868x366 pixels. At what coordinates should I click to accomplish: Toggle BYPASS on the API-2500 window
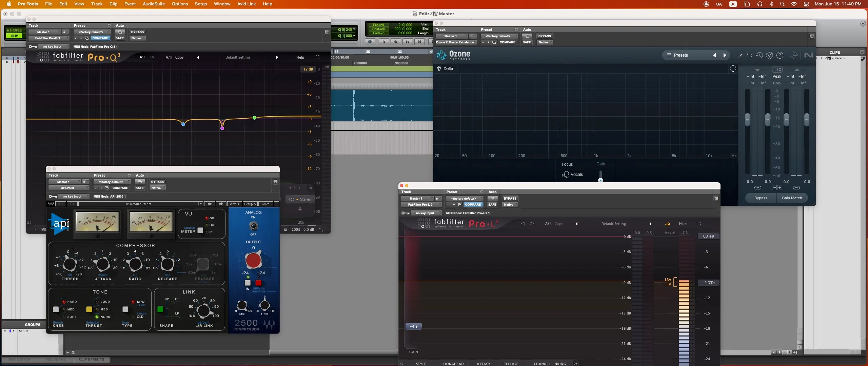pos(157,182)
